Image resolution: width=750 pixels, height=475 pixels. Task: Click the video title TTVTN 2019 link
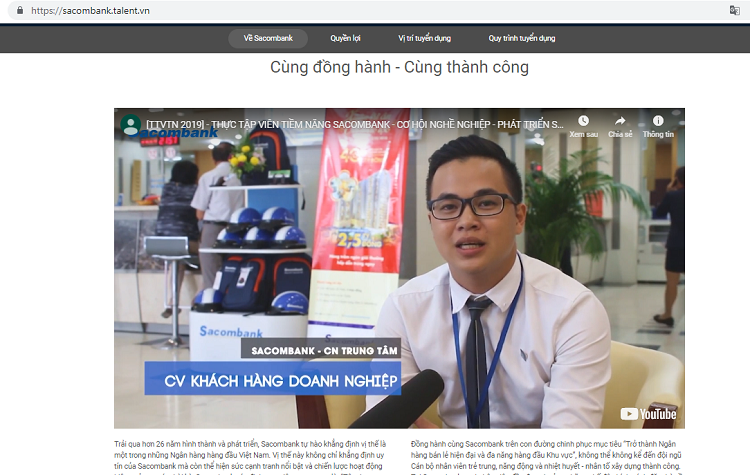tap(354, 124)
